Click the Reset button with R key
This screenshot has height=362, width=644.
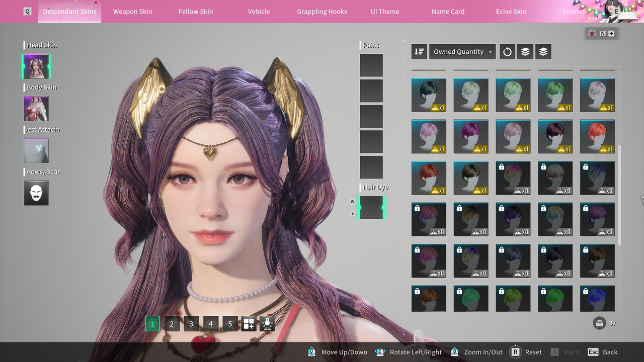tap(526, 352)
